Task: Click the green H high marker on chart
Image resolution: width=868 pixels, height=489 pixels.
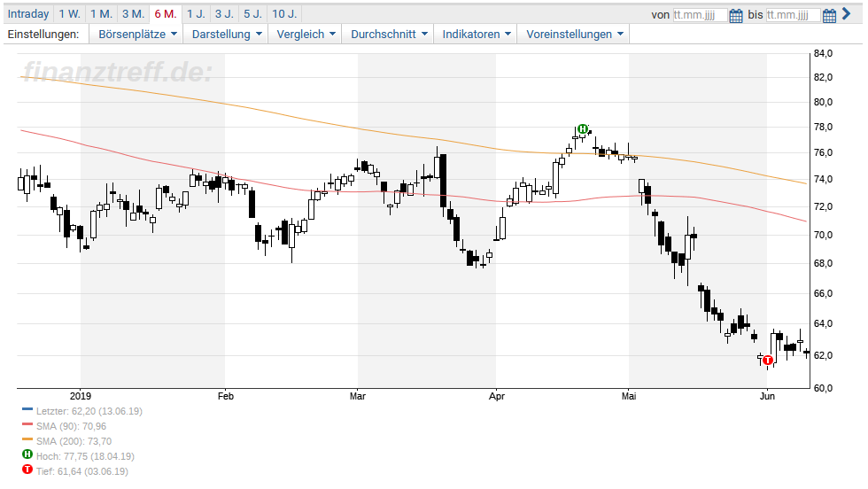Action: [x=583, y=129]
